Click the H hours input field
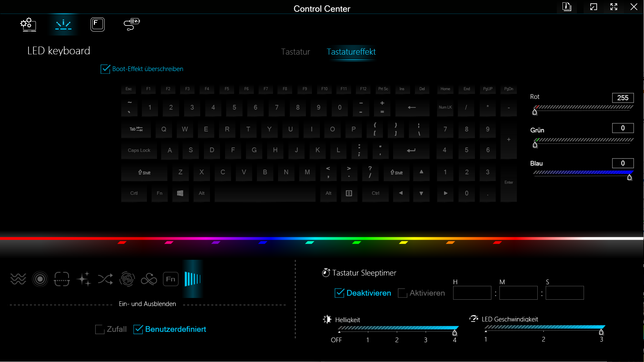Viewport: 644px width, 362px height. tap(472, 293)
